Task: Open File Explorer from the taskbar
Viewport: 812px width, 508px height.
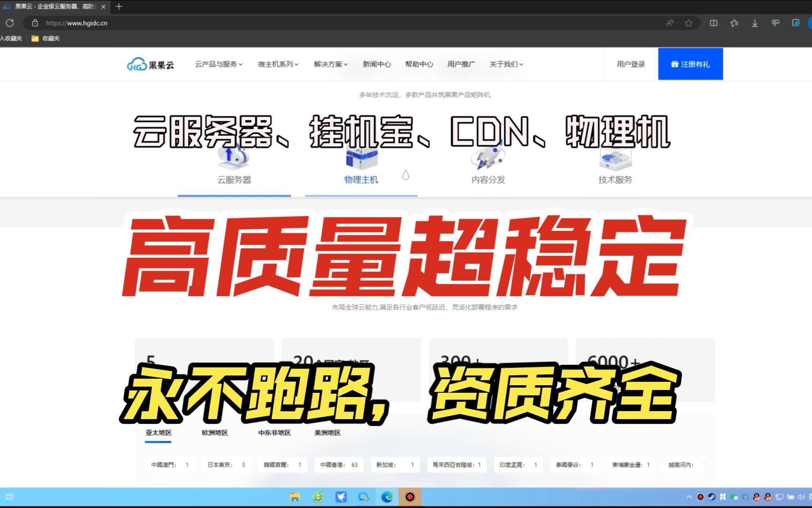Action: 295,497
